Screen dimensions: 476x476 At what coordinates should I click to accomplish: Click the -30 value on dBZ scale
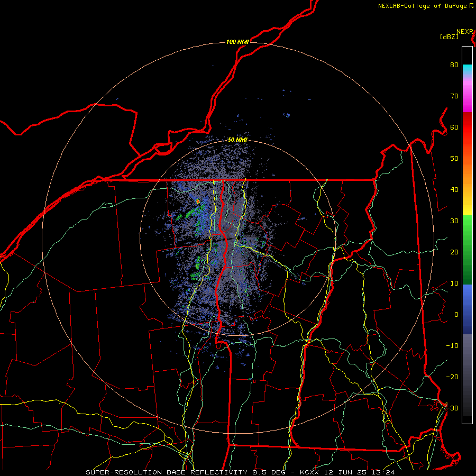pos(452,408)
